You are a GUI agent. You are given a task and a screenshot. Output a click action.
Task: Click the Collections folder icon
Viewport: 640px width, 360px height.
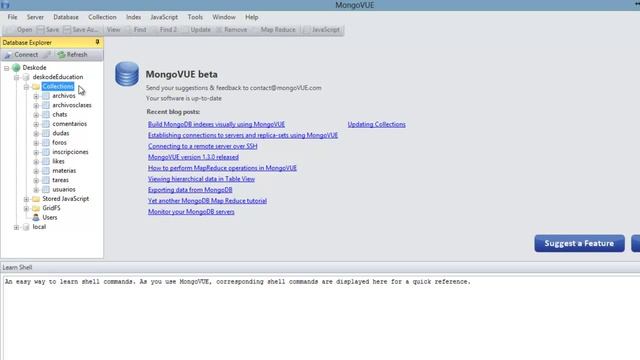[36, 87]
